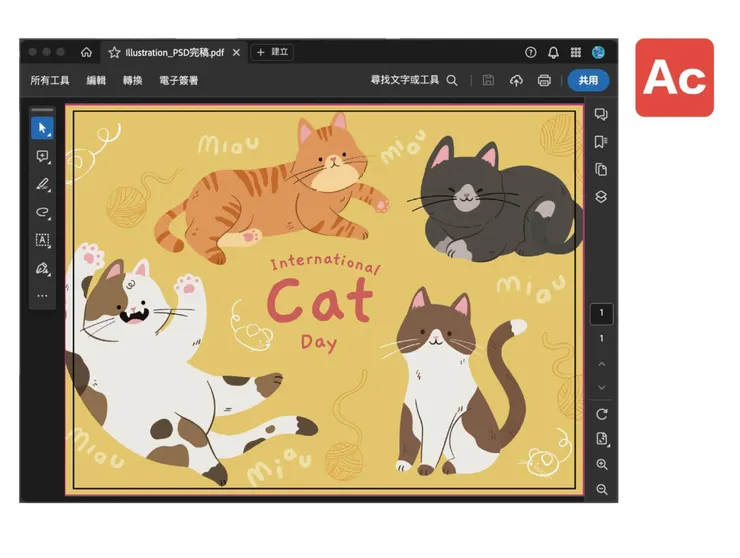This screenshot has width=740, height=558.
Task: Click the zoom out magnifier
Action: click(602, 490)
